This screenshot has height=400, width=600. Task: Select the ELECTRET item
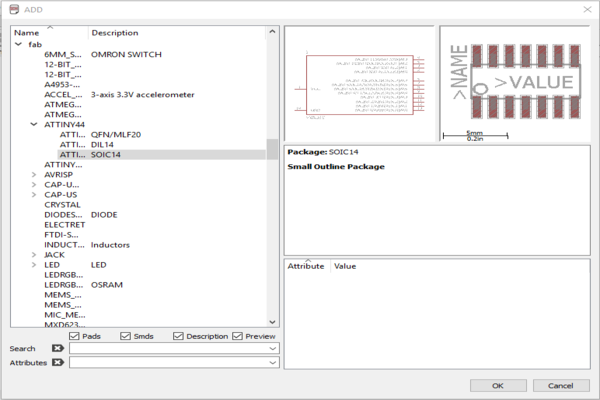(x=65, y=225)
